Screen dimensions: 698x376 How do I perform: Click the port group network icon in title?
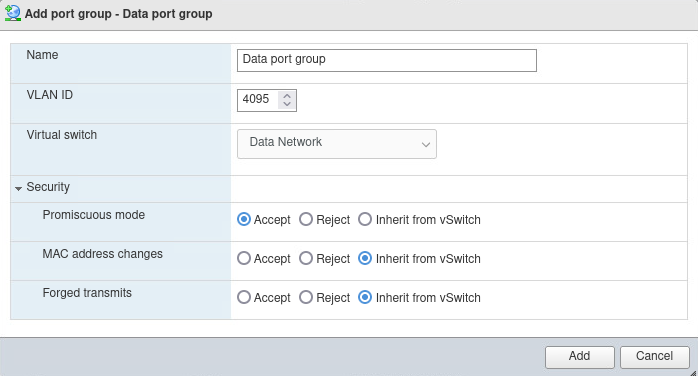[x=12, y=13]
